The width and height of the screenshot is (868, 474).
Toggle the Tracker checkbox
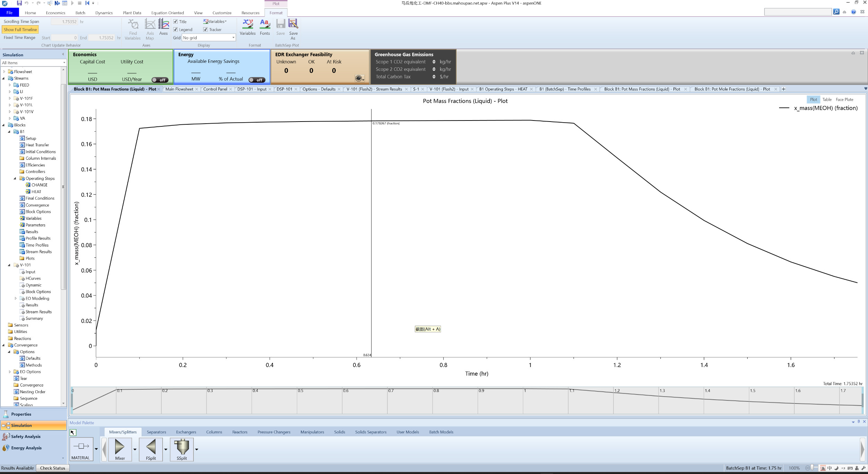pyautogui.click(x=206, y=30)
